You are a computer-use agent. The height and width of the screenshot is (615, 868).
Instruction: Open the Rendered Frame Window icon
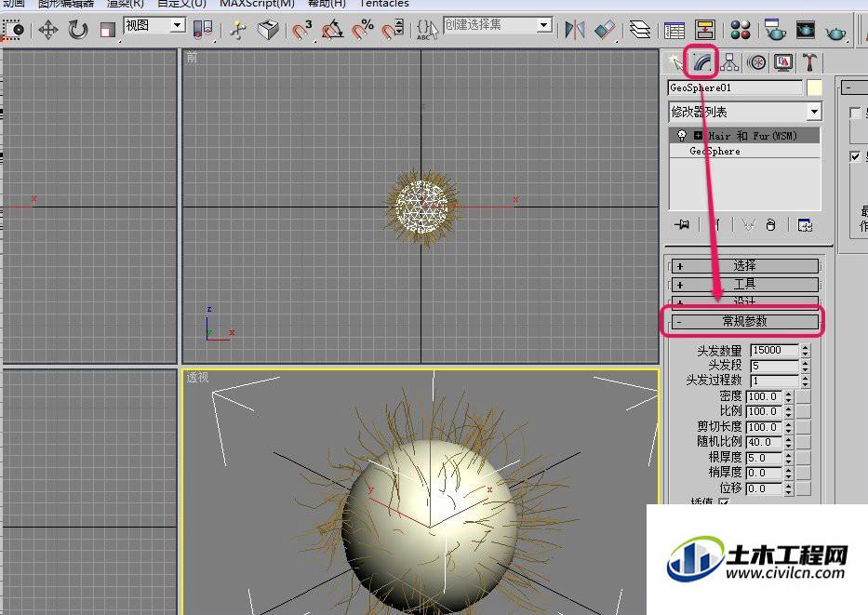pos(806,30)
